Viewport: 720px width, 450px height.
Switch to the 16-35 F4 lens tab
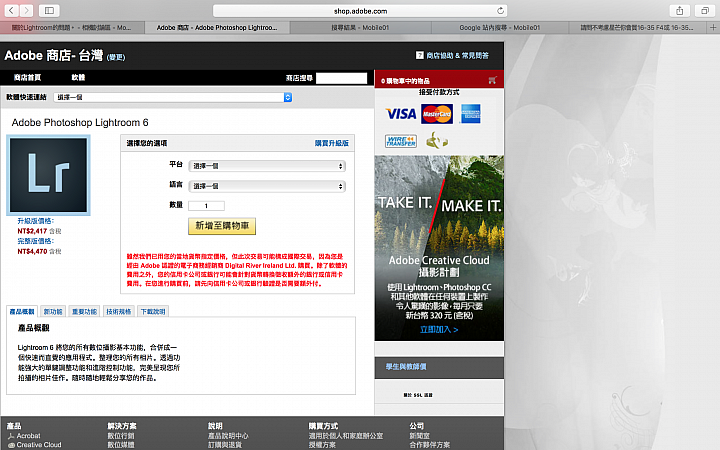637,28
